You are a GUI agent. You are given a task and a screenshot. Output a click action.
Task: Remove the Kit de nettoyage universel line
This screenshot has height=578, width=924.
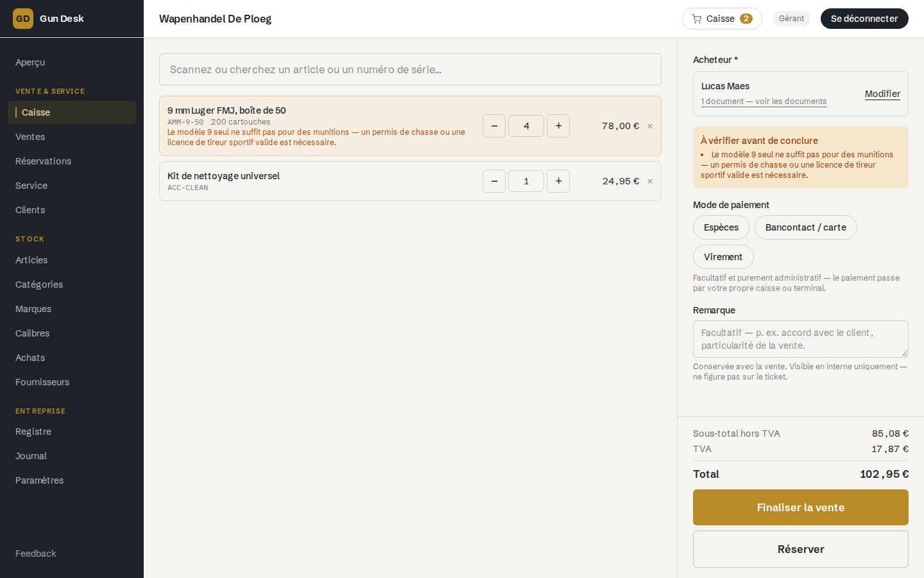pos(650,181)
